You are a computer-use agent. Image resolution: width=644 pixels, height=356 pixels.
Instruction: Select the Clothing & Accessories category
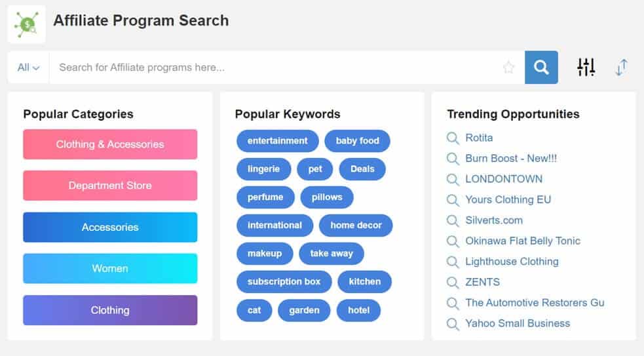point(110,144)
